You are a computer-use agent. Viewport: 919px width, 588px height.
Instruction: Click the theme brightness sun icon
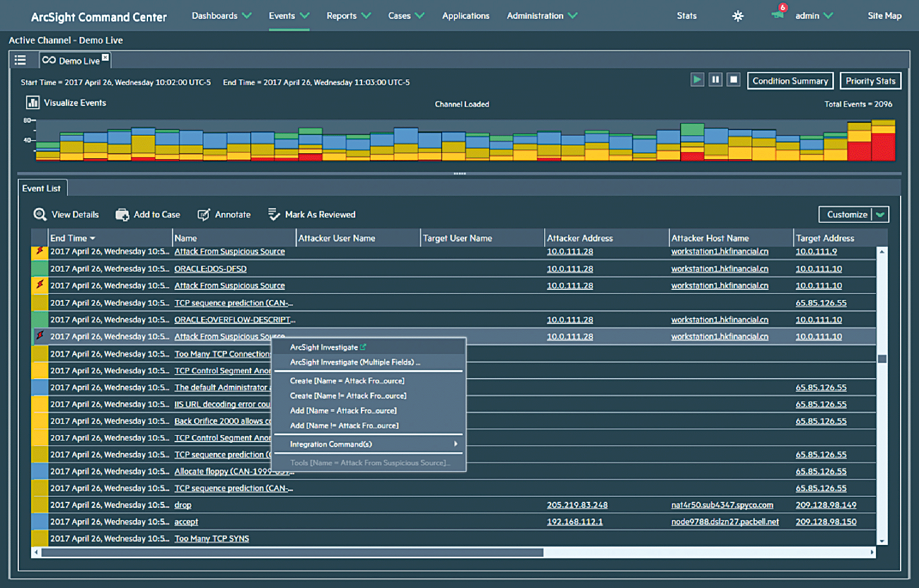pos(738,16)
